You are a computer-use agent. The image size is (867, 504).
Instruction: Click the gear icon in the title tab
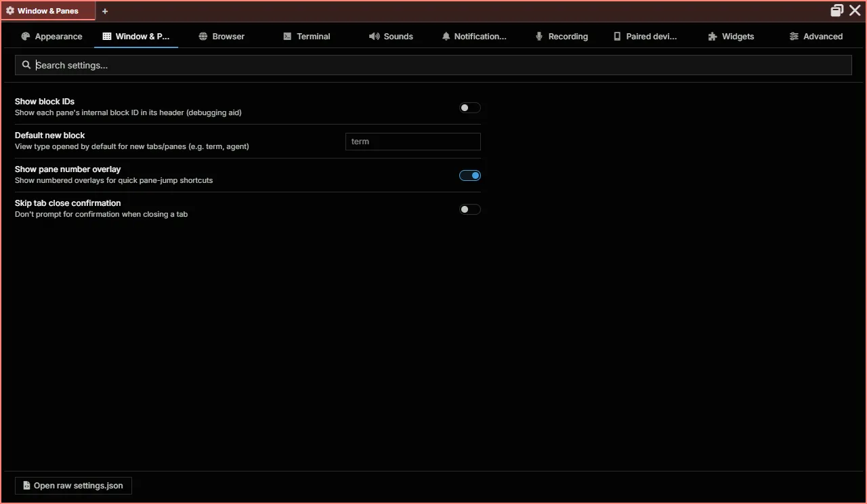pyautogui.click(x=10, y=11)
